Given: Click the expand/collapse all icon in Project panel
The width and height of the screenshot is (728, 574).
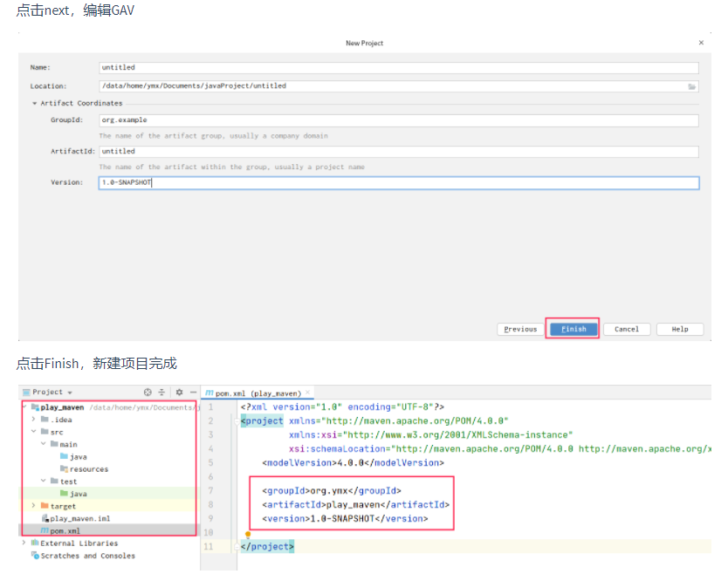Looking at the screenshot, I should 161,392.
